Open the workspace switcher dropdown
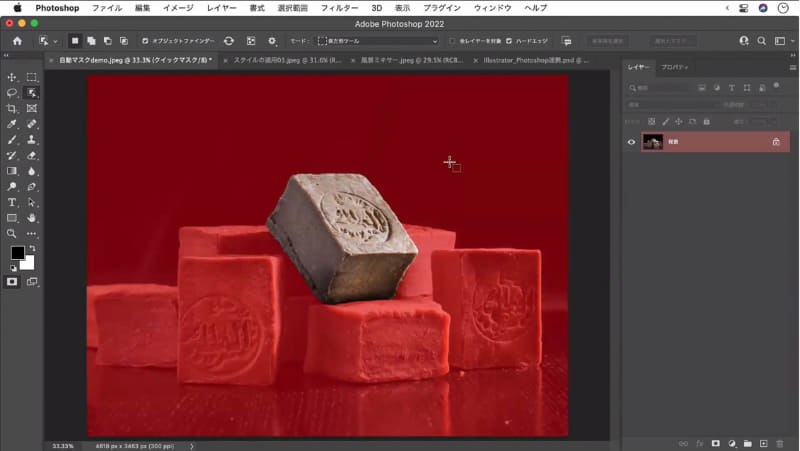Image resolution: width=800 pixels, height=451 pixels. [x=783, y=41]
